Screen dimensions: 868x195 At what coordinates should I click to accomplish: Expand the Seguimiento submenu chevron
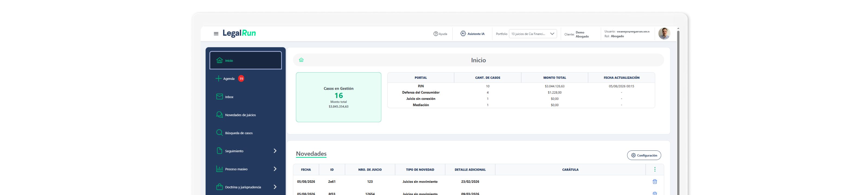tap(275, 151)
